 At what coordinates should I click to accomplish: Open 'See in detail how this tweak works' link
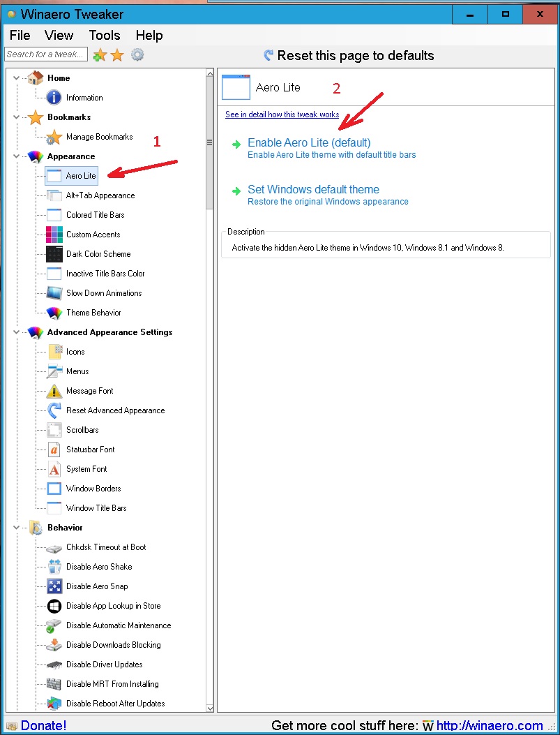pos(282,114)
